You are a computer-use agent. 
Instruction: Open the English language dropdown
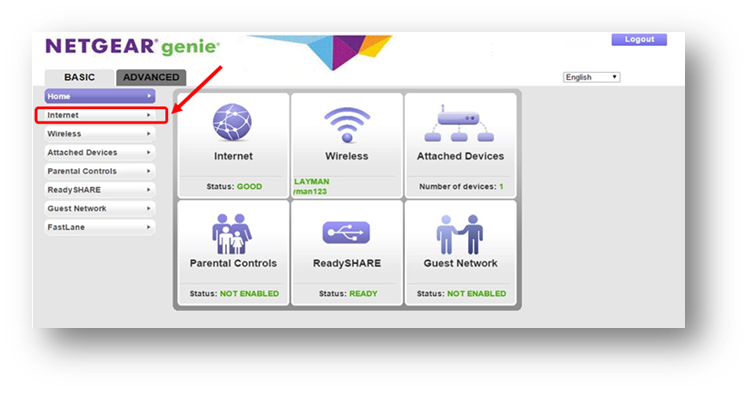592,77
